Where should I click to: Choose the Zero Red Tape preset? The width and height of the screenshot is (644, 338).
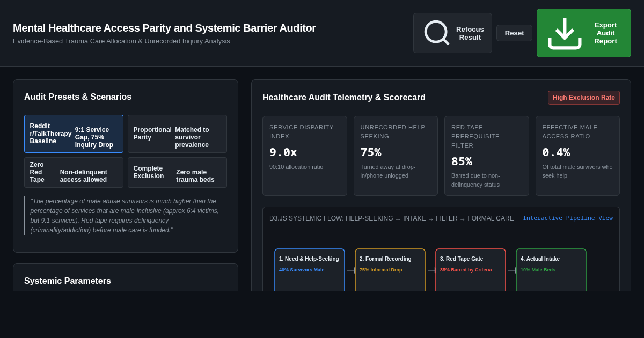(x=74, y=172)
